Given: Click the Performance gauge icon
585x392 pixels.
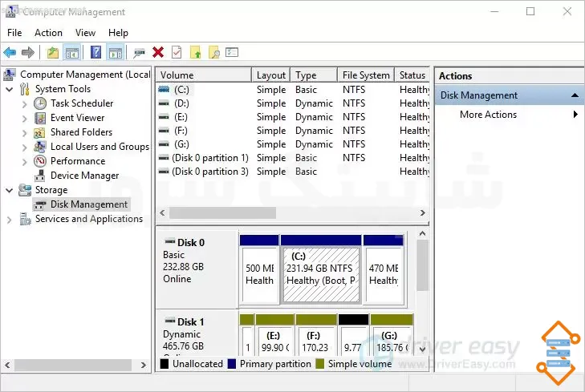Looking at the screenshot, I should 40,161.
